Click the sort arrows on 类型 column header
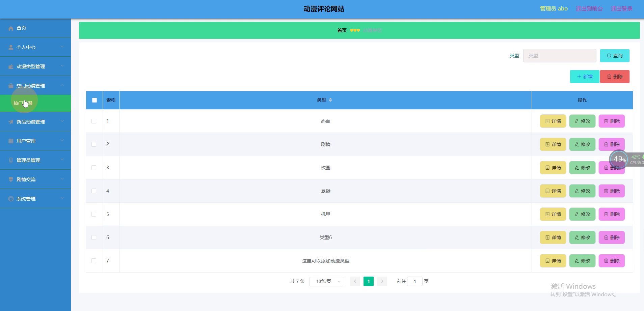This screenshot has width=644, height=311. (330, 100)
